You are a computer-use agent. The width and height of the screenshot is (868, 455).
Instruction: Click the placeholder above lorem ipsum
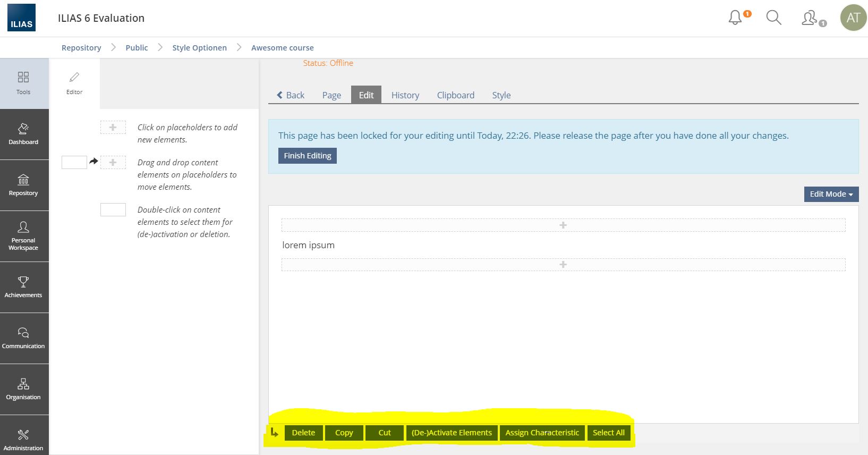(563, 225)
